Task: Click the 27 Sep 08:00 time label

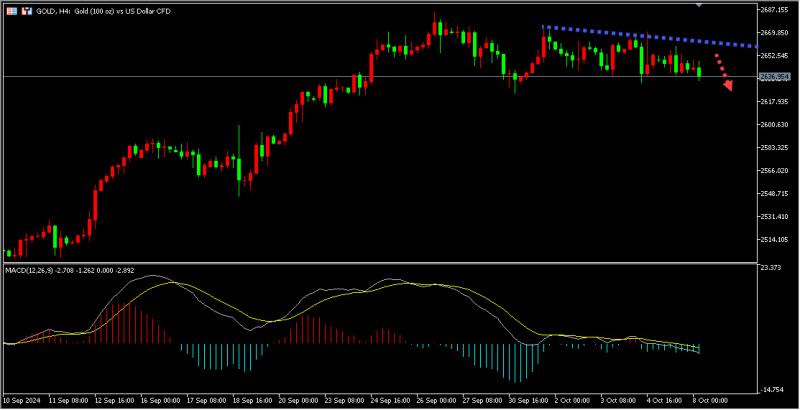Action: click(484, 401)
